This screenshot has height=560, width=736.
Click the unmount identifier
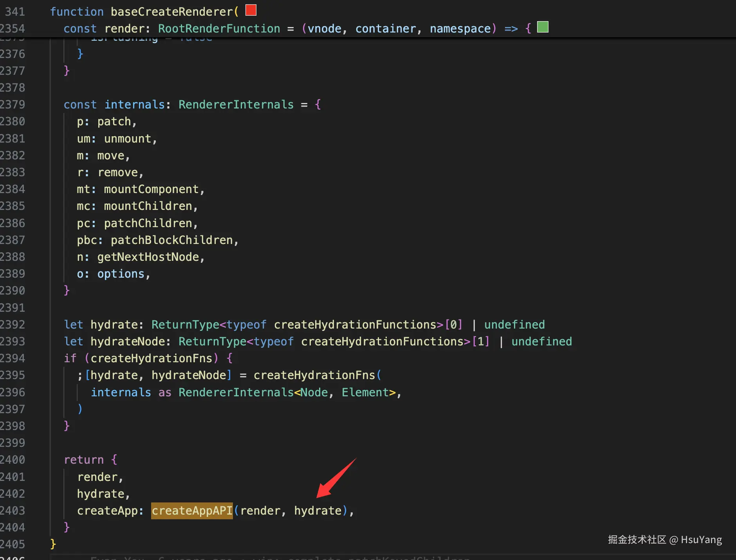click(128, 139)
